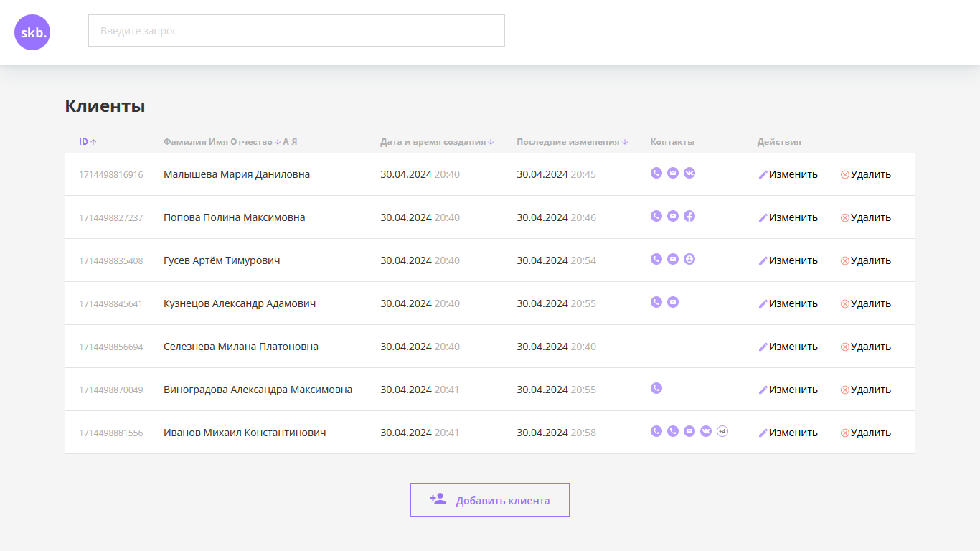This screenshot has height=551, width=980.
Task: Click the skb. logo circle
Action: (32, 32)
